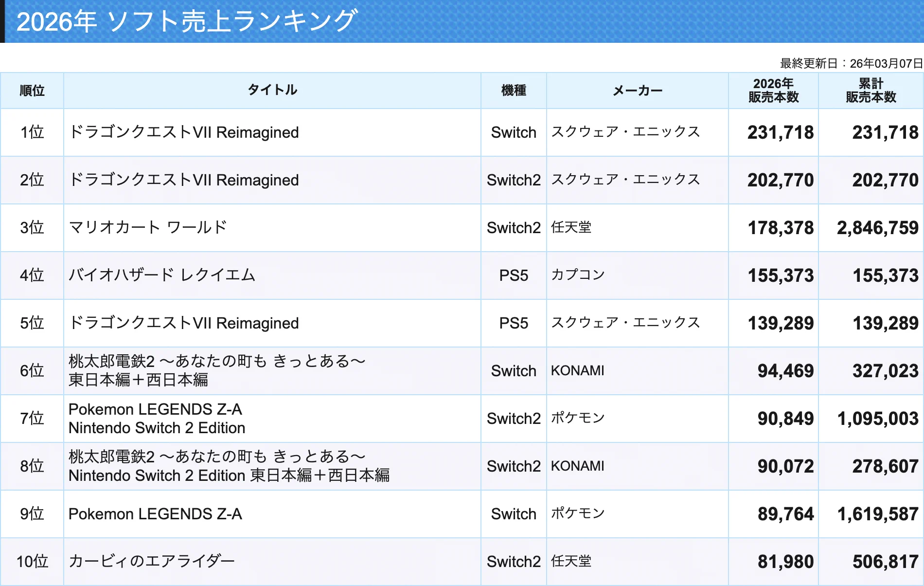Select the バイオハザード レクイエム title

point(162,275)
